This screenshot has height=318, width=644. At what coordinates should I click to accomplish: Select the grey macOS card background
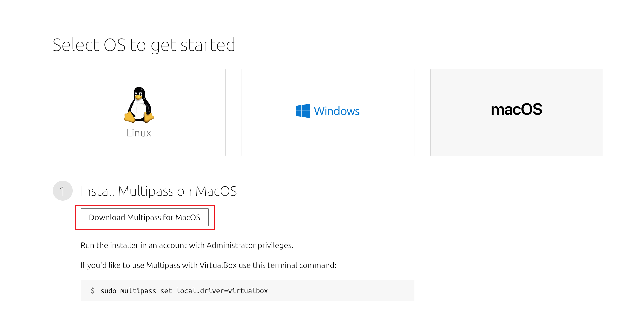(517, 140)
